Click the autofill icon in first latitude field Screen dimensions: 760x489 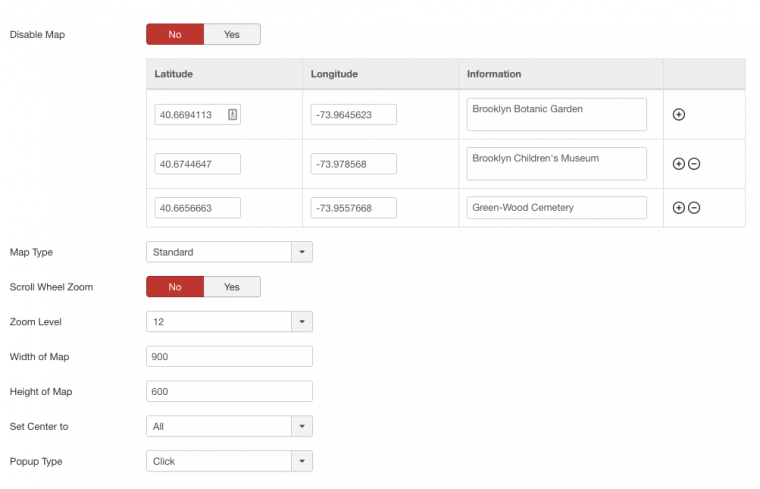pyautogui.click(x=232, y=115)
